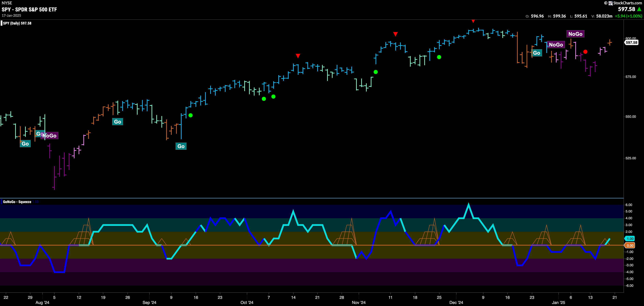Select the SPY (Daily) 597.58 legend label

(x=17, y=23)
